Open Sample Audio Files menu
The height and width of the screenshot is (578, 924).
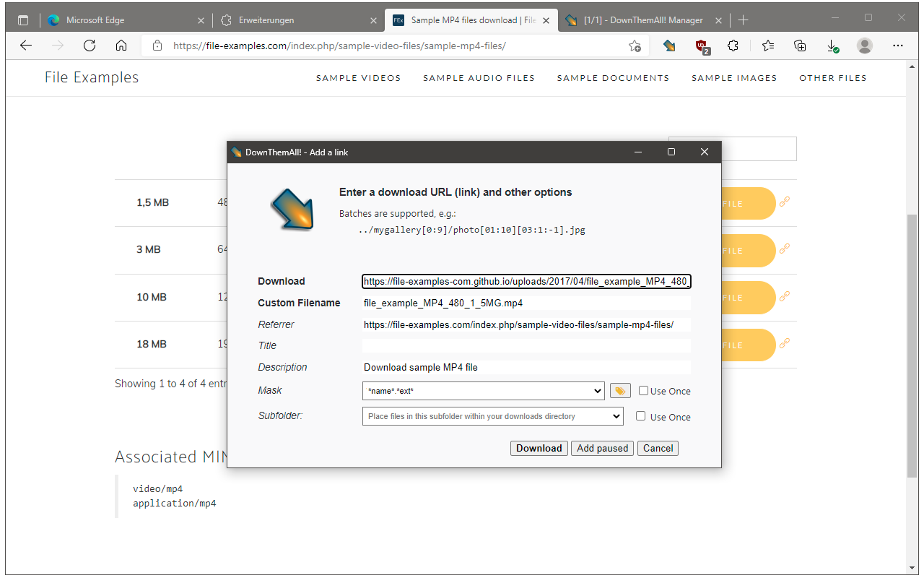pyautogui.click(x=479, y=78)
